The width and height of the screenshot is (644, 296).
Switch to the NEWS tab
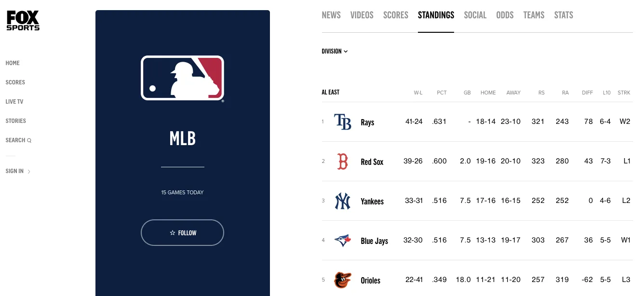pos(331,15)
